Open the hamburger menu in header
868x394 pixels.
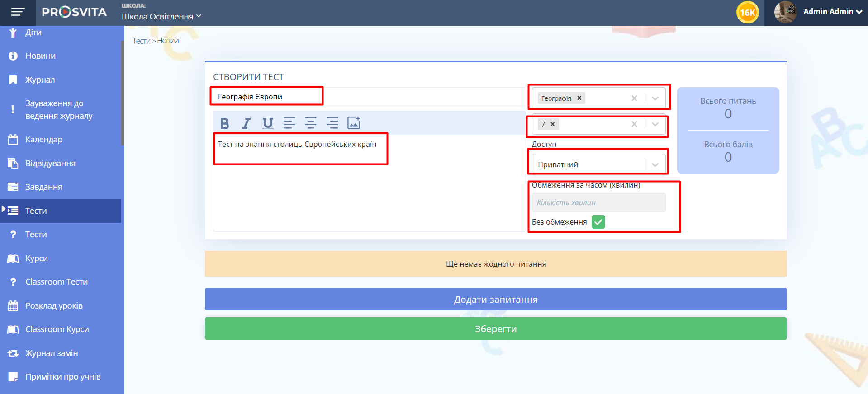18,12
